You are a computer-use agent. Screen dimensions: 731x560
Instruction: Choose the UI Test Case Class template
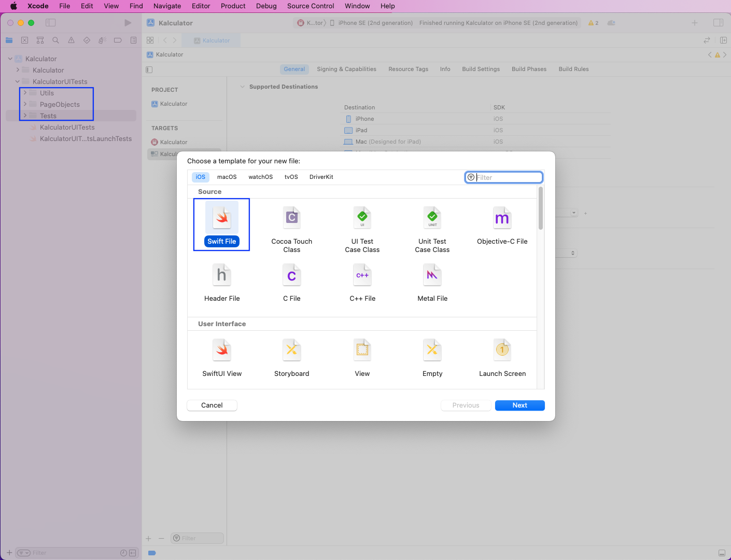[362, 229]
